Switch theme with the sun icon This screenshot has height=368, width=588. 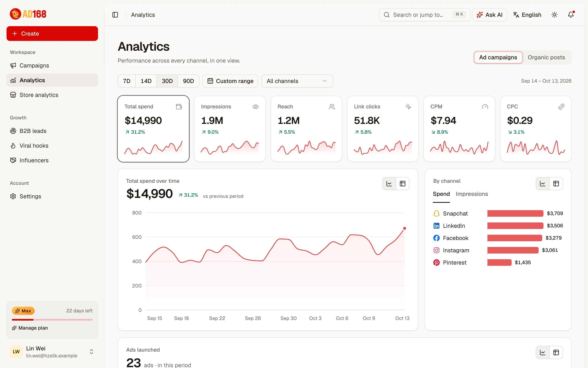coord(555,15)
